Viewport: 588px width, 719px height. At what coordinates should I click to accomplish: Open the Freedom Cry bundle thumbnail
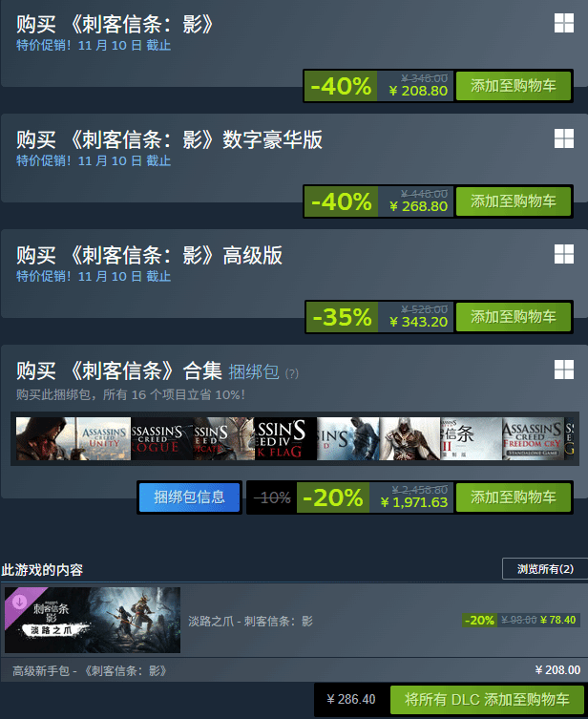(533, 439)
